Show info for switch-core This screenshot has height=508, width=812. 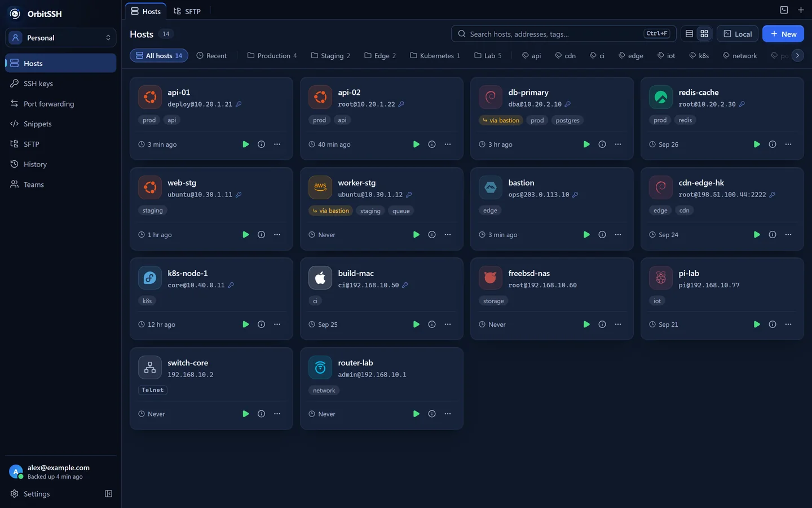click(x=262, y=414)
